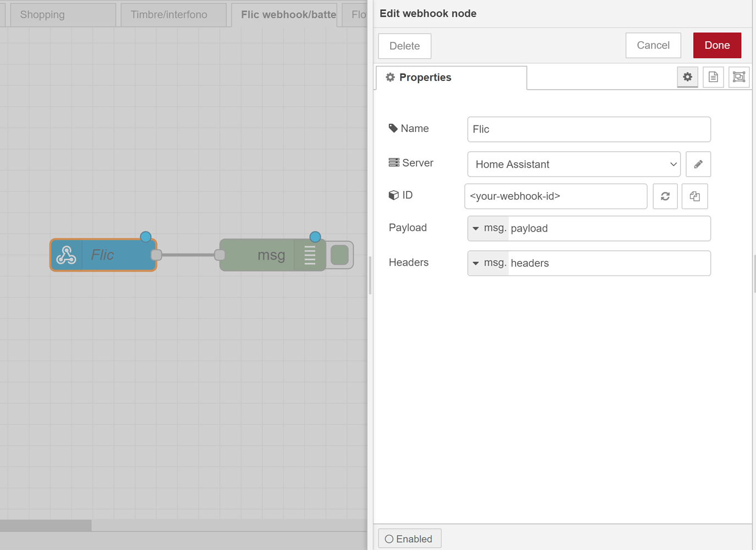Click the msg debug node input port
The image size is (756, 550).
pyautogui.click(x=220, y=255)
